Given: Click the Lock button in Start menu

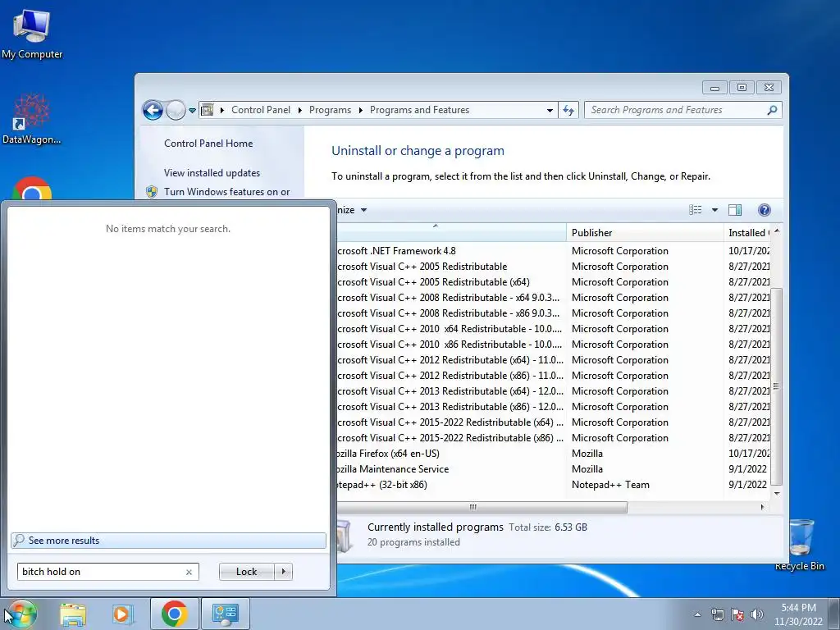Looking at the screenshot, I should tap(246, 572).
